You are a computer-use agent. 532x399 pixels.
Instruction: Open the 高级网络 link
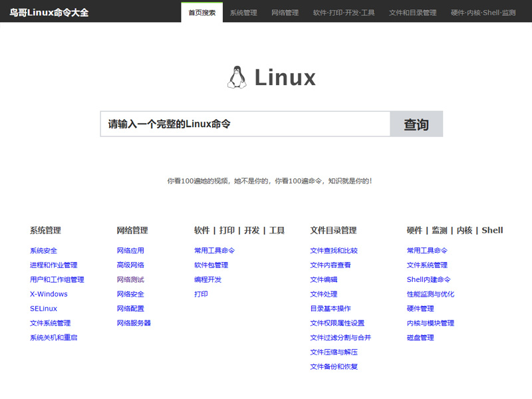click(x=130, y=265)
